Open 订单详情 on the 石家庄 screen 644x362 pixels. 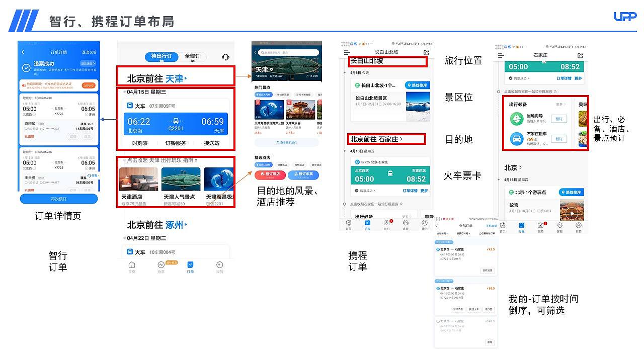[563, 78]
